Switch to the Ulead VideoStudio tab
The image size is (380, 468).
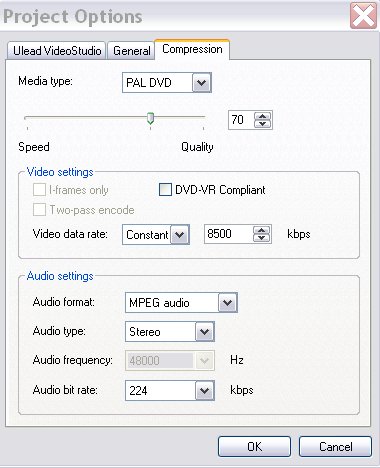[x=57, y=51]
